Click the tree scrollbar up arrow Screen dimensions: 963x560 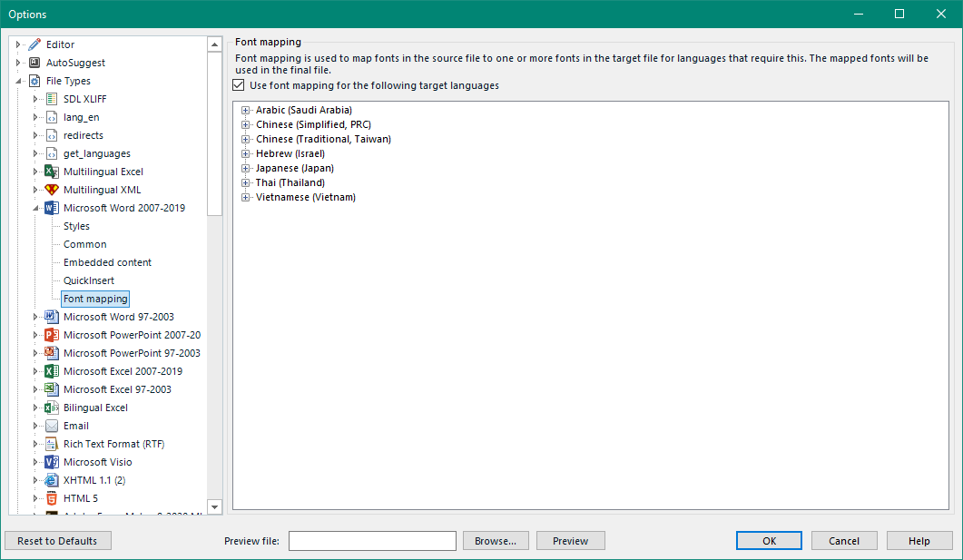[x=214, y=44]
